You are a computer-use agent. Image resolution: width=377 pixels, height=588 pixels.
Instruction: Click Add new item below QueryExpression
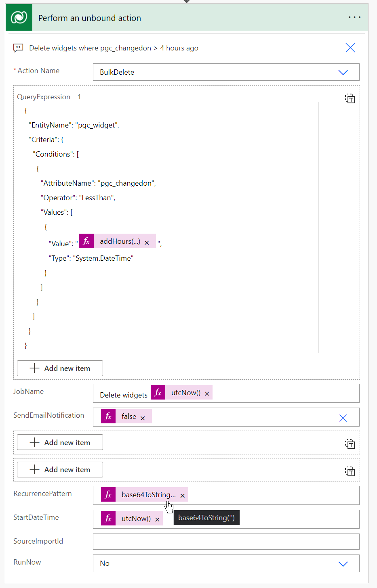[x=59, y=368]
